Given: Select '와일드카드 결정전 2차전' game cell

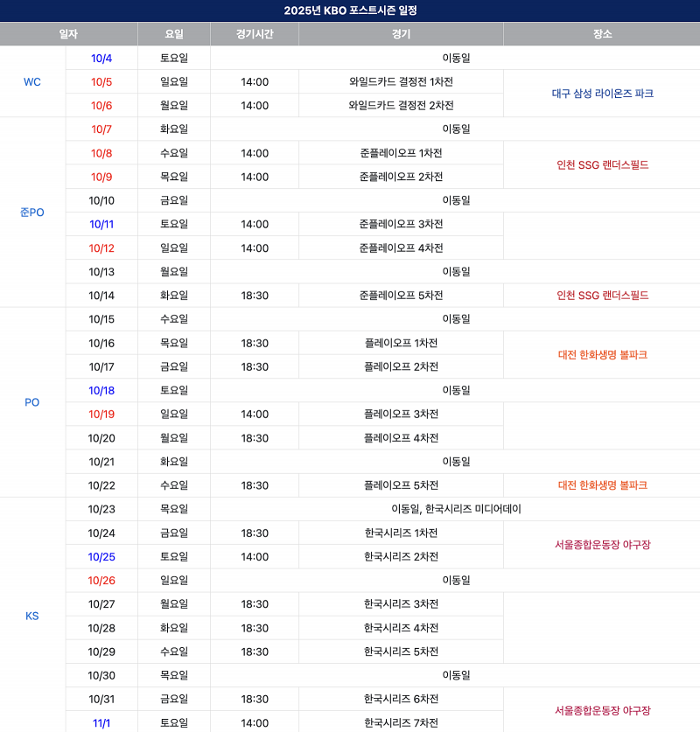Looking at the screenshot, I should click(x=401, y=106).
